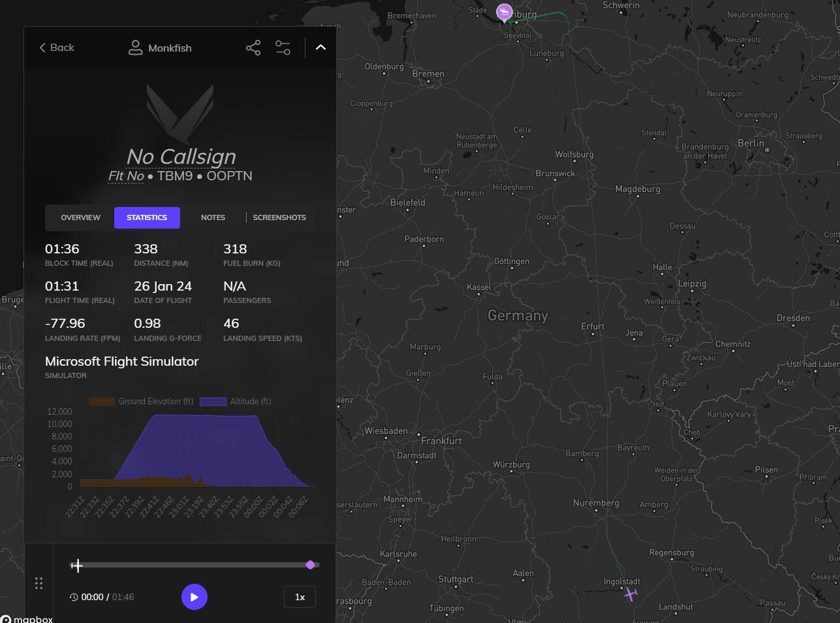Click the departure airport marker at Hamburg
The image size is (840, 623).
(x=504, y=12)
